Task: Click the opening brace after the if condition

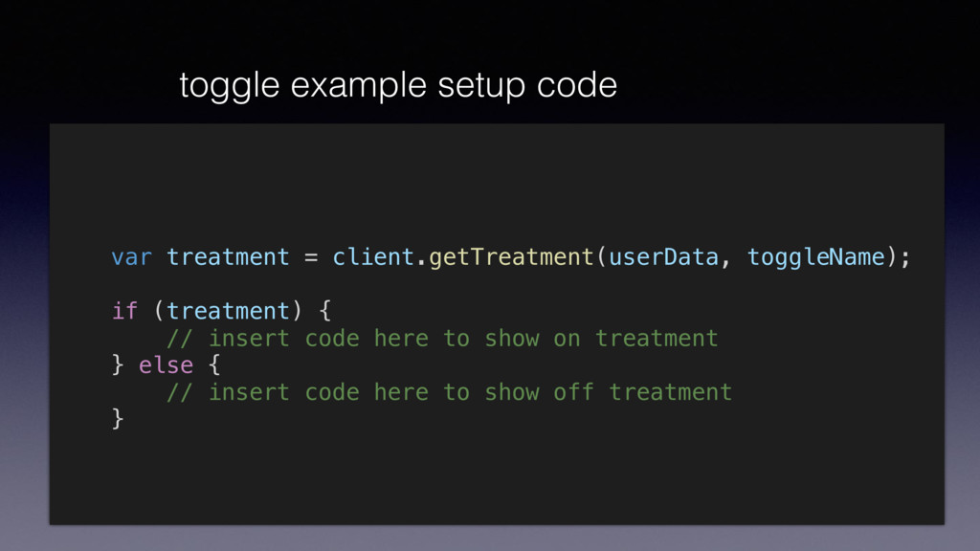Action: click(x=325, y=311)
